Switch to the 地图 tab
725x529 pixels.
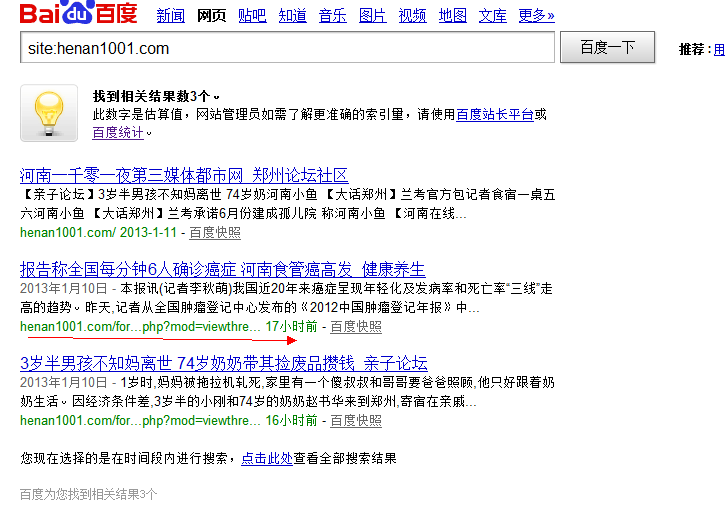tap(452, 16)
